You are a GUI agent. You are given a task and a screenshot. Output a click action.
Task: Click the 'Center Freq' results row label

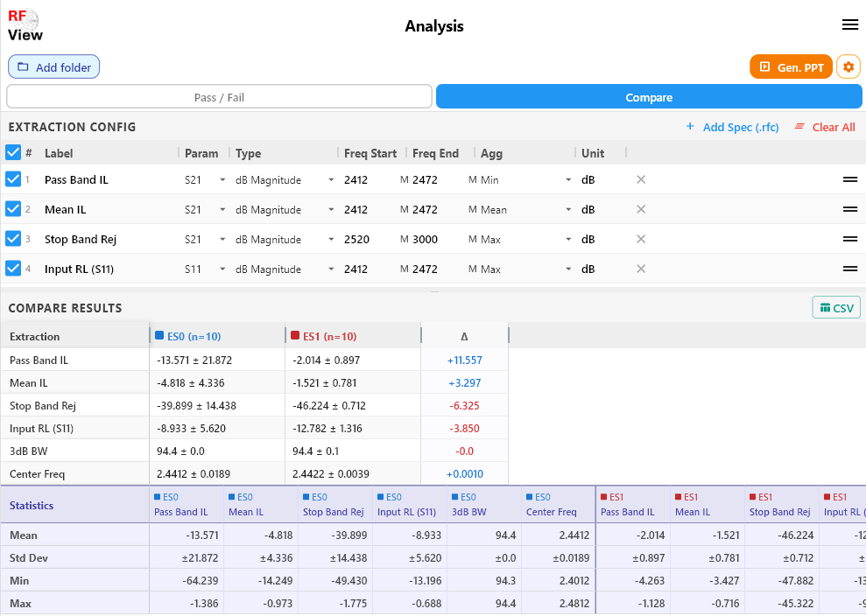pyautogui.click(x=37, y=474)
